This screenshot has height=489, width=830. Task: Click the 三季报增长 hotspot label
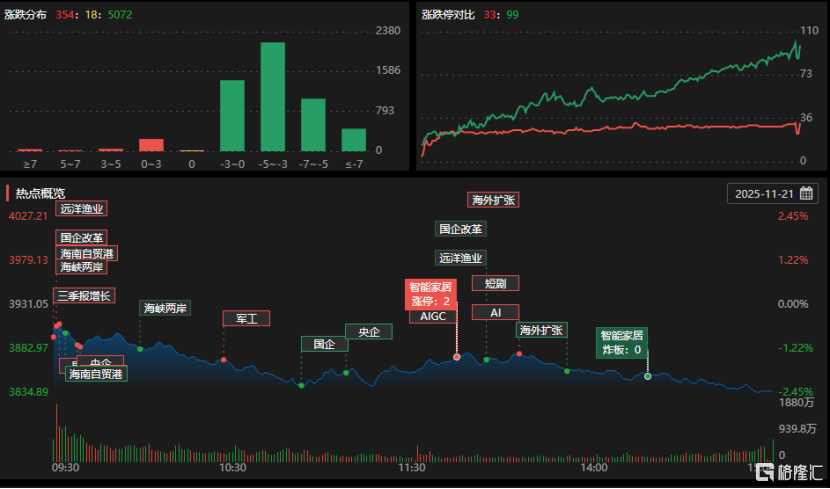[84, 296]
